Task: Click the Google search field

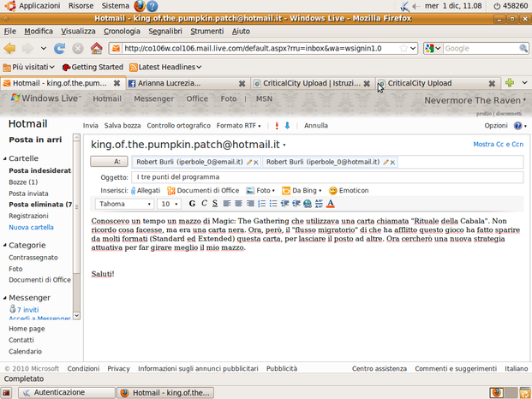Action: click(x=481, y=49)
